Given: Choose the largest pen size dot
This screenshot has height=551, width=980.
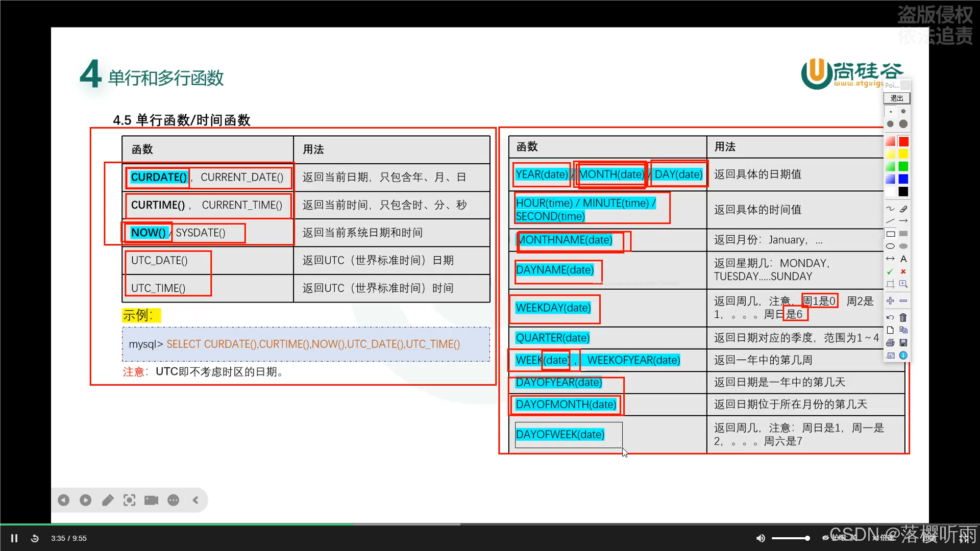Looking at the screenshot, I should pos(903,124).
